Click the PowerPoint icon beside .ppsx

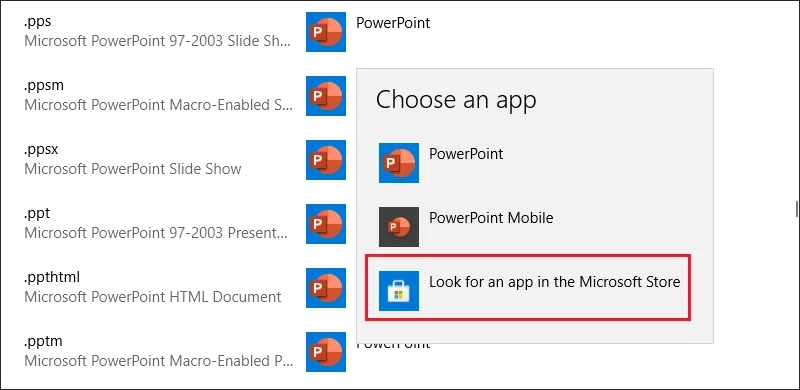pyautogui.click(x=326, y=160)
